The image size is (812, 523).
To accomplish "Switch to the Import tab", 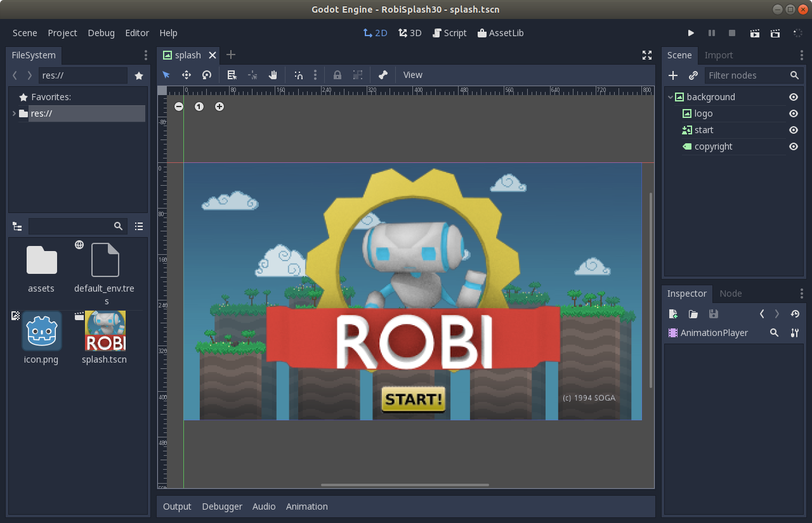I will click(x=719, y=55).
